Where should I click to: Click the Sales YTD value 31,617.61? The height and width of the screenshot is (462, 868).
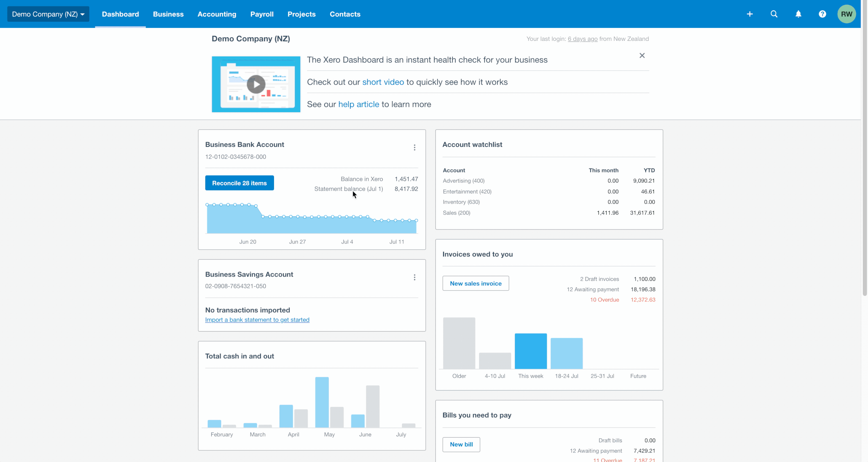pyautogui.click(x=642, y=213)
